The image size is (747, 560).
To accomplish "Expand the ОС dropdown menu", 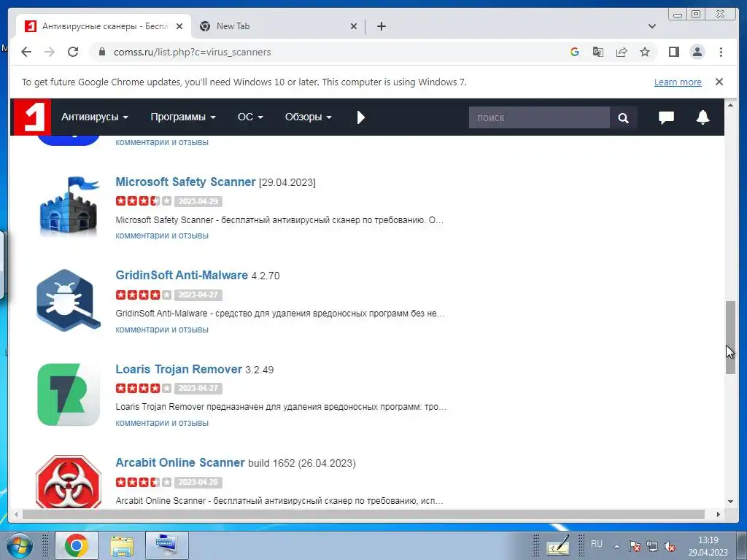I will pyautogui.click(x=250, y=117).
